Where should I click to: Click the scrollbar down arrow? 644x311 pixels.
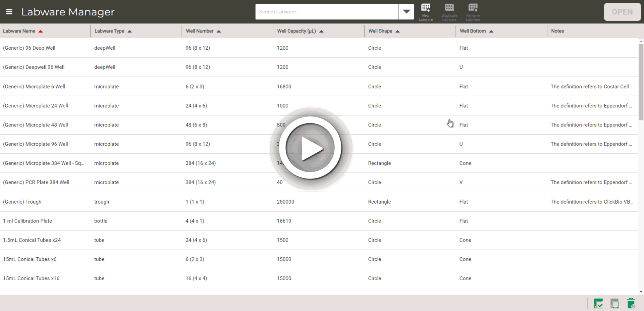click(641, 292)
